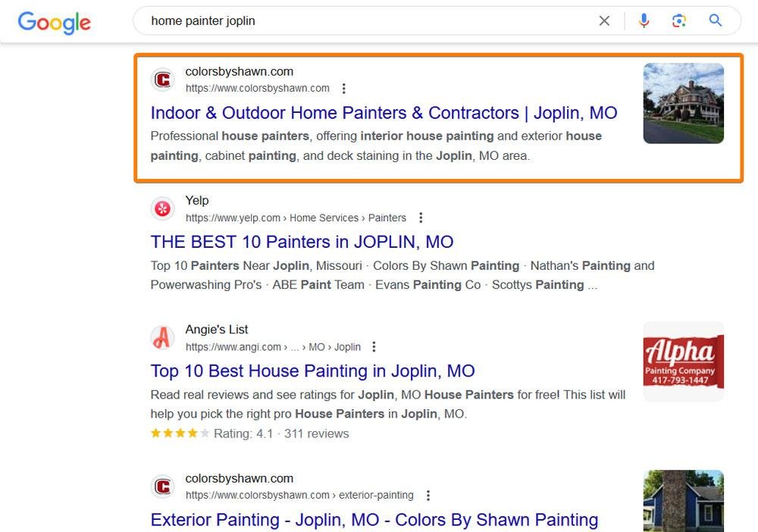Open Top 10 Best House Painting link
The image size is (758, 532).
tap(313, 371)
